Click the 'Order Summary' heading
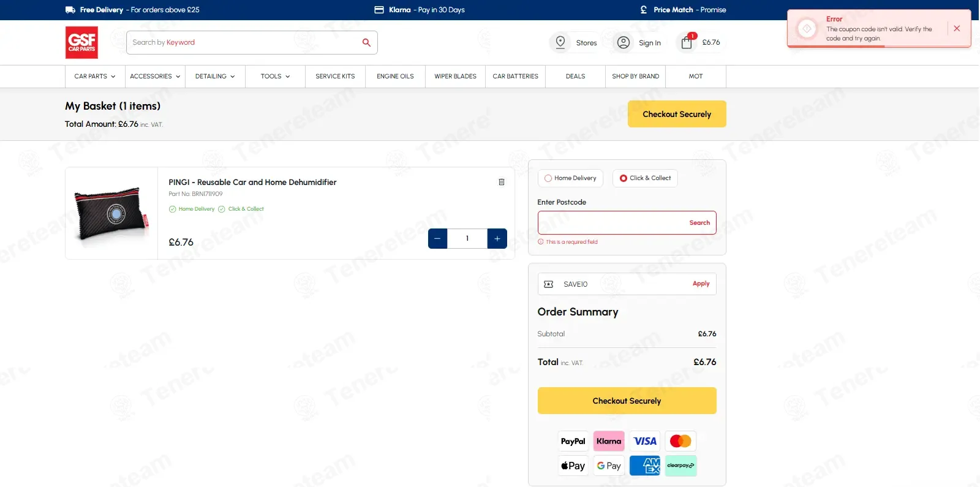Screen dimensions: 980x487 pos(578,312)
